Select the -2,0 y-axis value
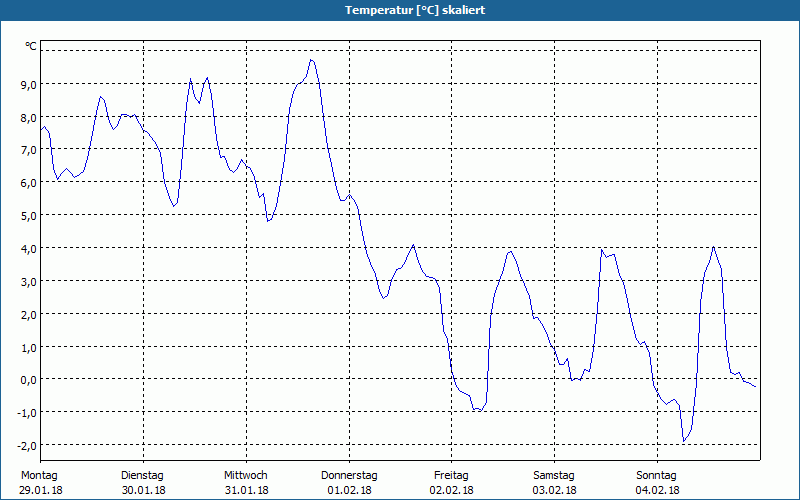The width and height of the screenshot is (800, 500). [27, 446]
